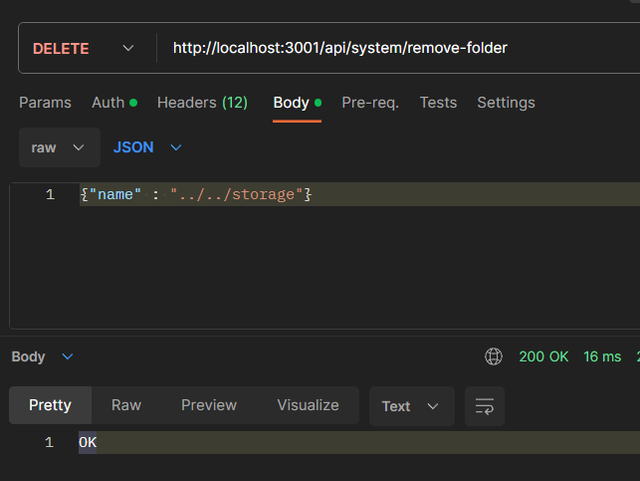
Task: Switch to the Raw response view
Action: tap(126, 405)
